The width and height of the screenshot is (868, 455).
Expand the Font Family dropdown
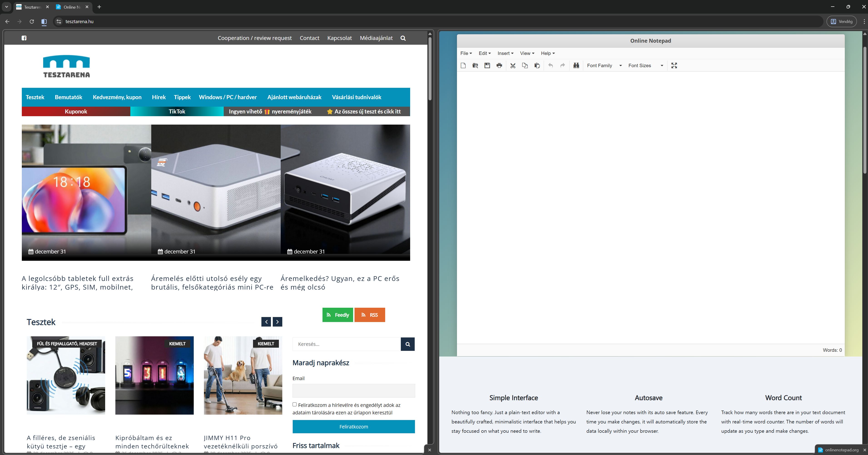click(604, 66)
